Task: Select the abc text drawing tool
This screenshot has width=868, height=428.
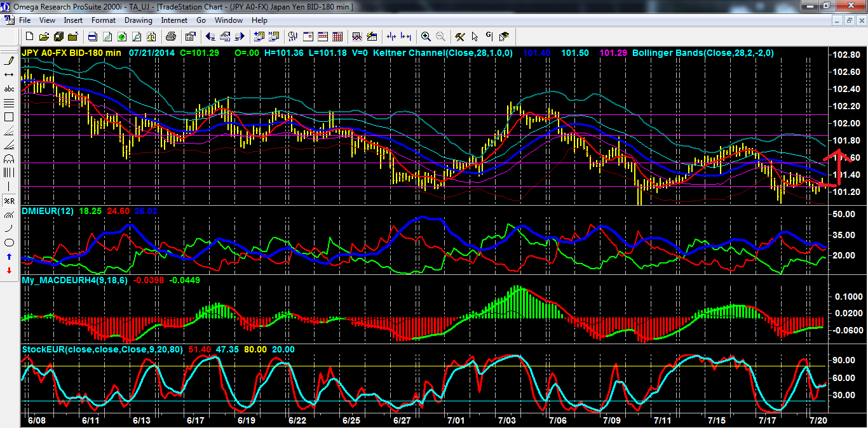Action: (9, 89)
